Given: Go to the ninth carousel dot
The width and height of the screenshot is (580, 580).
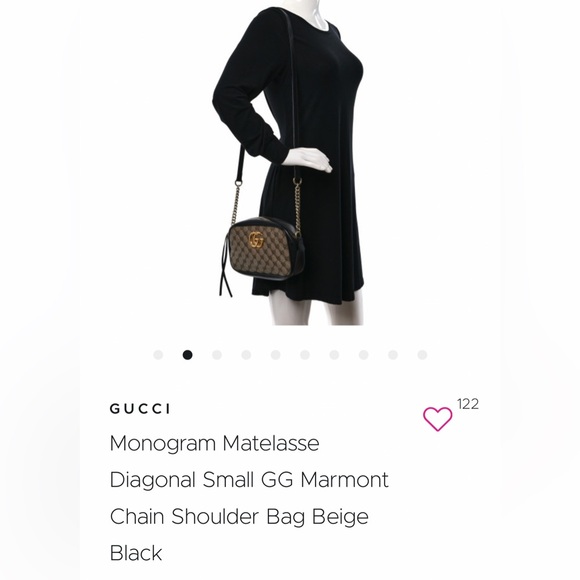Looking at the screenshot, I should click(393, 355).
